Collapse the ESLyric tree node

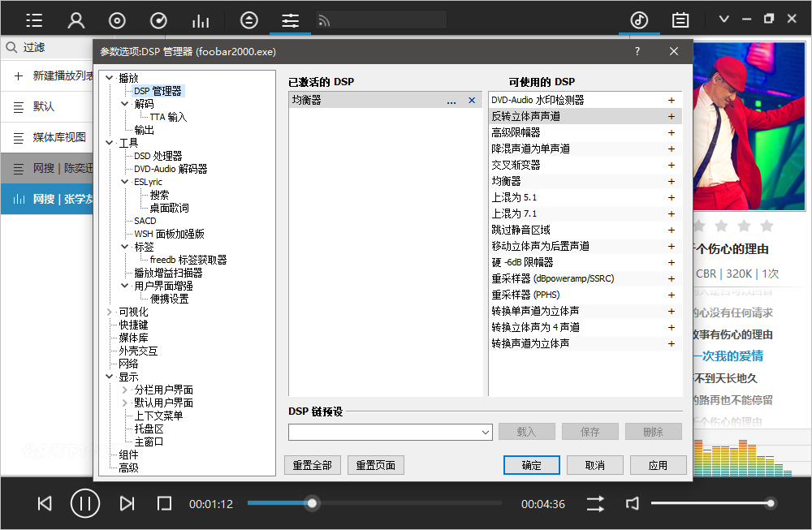tap(125, 182)
